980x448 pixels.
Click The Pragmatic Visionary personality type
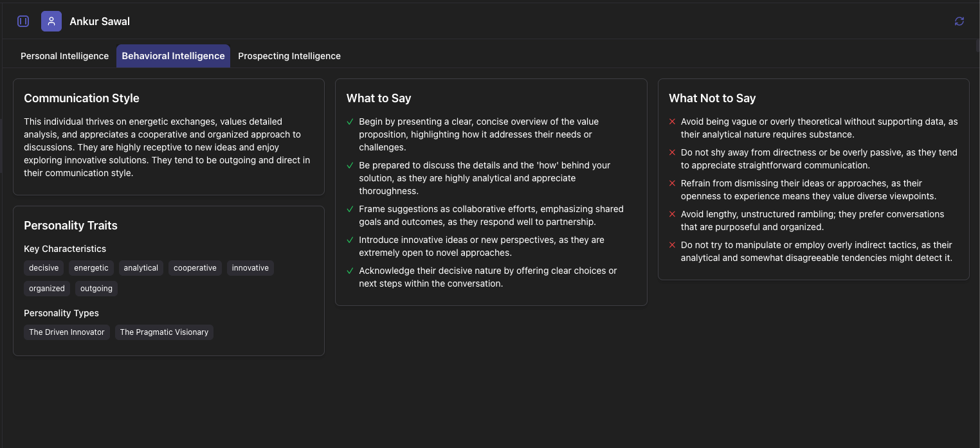(164, 332)
